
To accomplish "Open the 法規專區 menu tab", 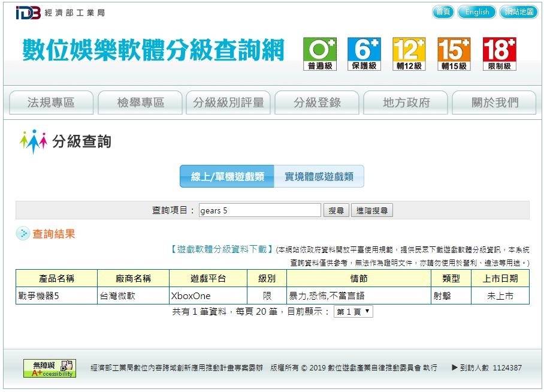I will coord(52,102).
